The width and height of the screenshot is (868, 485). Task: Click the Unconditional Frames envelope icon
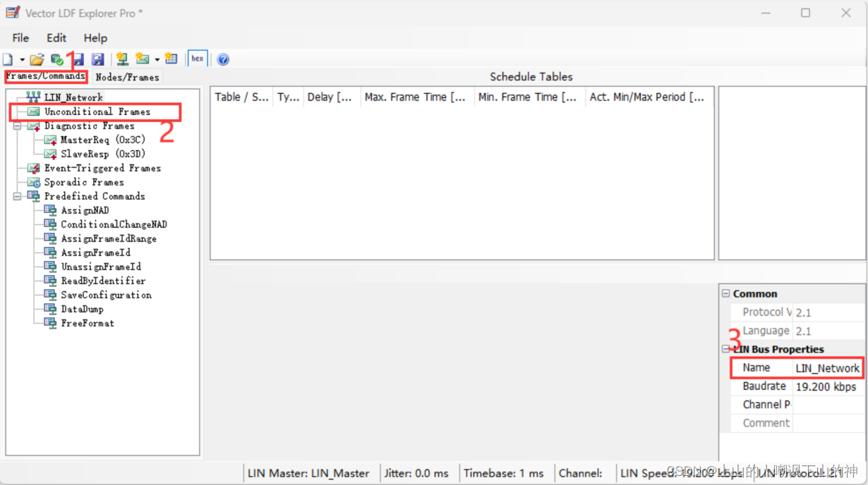click(33, 111)
